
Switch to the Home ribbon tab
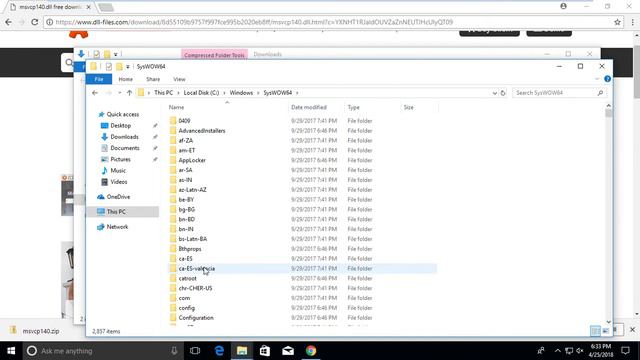click(125, 79)
